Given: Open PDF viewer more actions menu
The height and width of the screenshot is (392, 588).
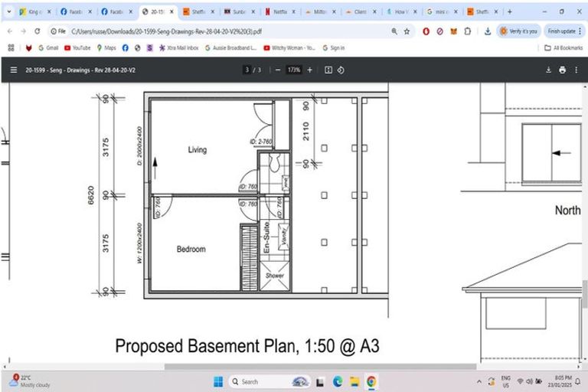Looking at the screenshot, I should [576, 70].
